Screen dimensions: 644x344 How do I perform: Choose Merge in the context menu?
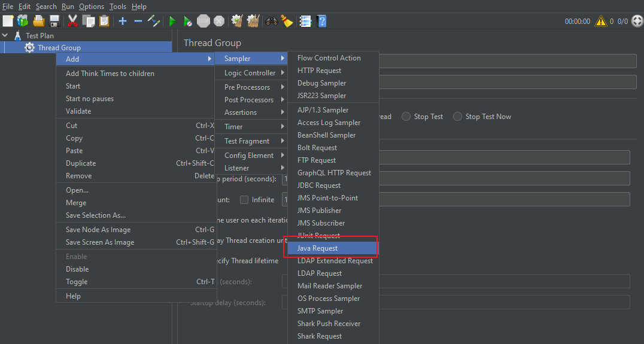pos(135,203)
